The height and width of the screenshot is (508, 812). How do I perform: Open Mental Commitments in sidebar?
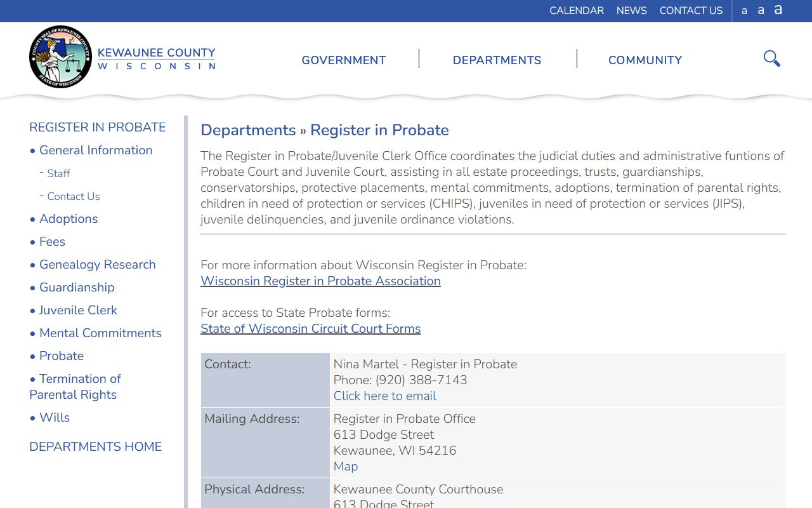100,333
